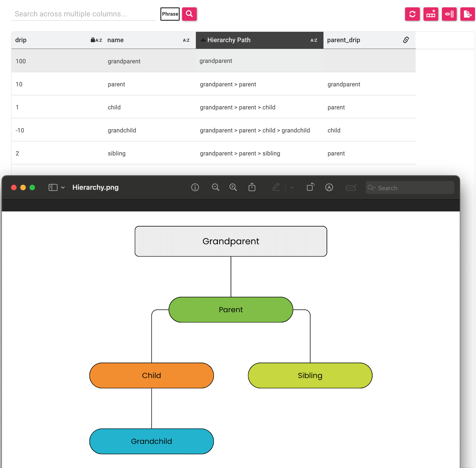The width and height of the screenshot is (476, 468).
Task: Click the pink export file button
Action: click(467, 14)
